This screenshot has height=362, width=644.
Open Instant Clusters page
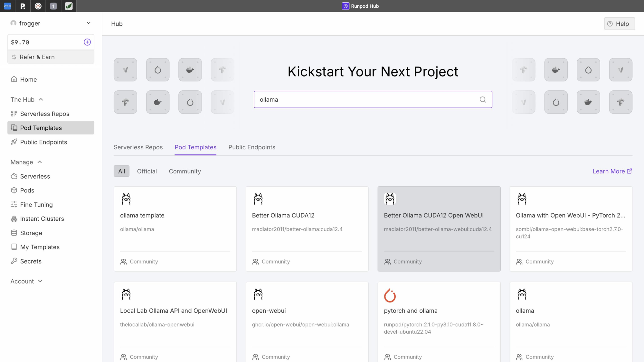point(42,218)
